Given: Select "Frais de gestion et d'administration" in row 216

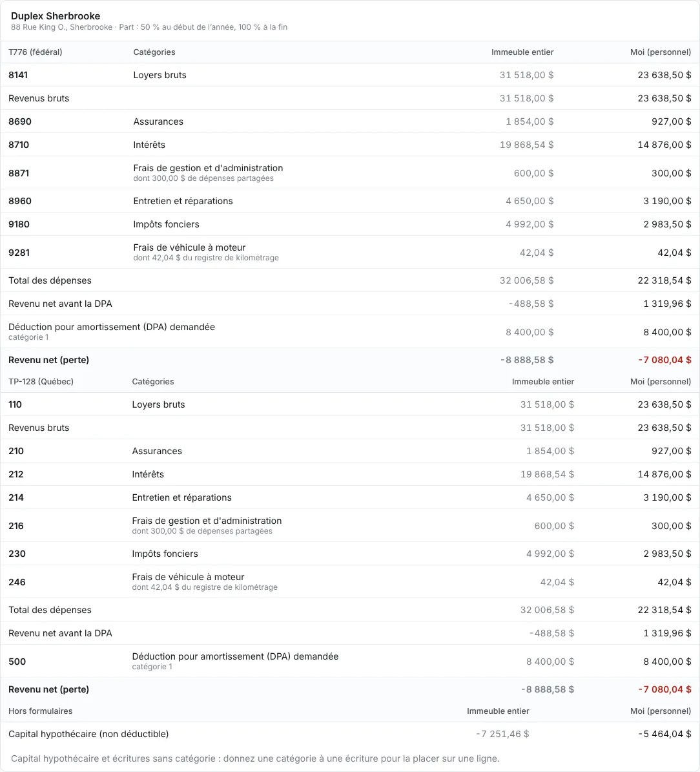Looking at the screenshot, I should [x=207, y=521].
